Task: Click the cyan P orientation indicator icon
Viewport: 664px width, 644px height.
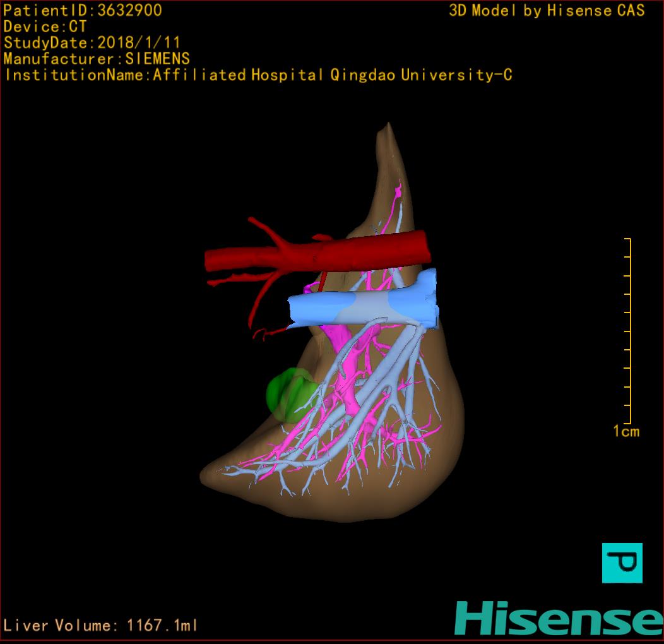Action: coord(622,563)
